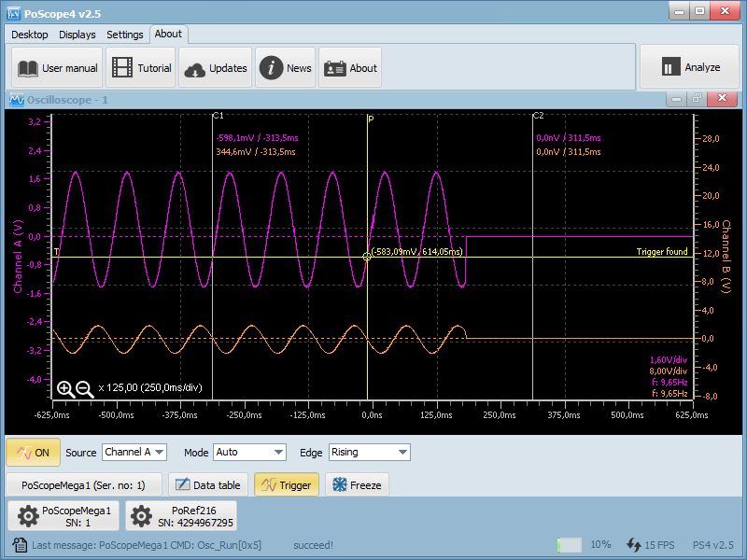
Task: Check for Updates
Action: pyautogui.click(x=215, y=66)
